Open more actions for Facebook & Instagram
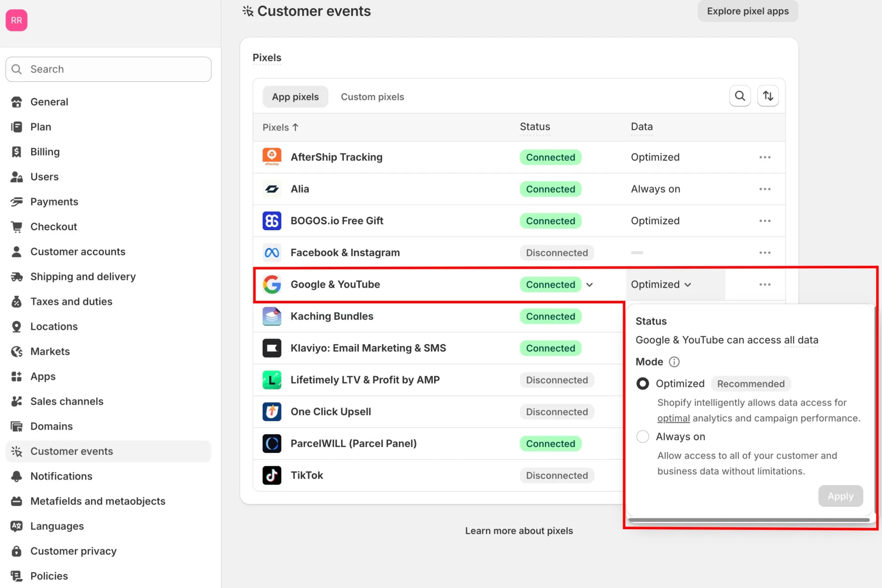882x588 pixels. pyautogui.click(x=765, y=253)
